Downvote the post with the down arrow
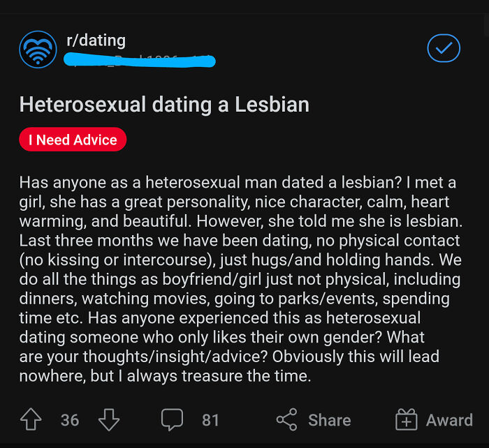Image resolution: width=489 pixels, height=448 pixels. (109, 419)
